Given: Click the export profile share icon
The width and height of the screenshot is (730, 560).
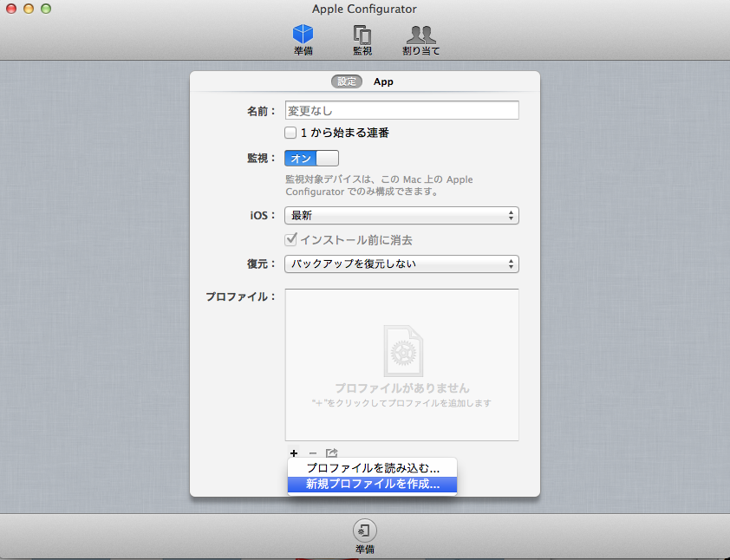Looking at the screenshot, I should [x=331, y=453].
